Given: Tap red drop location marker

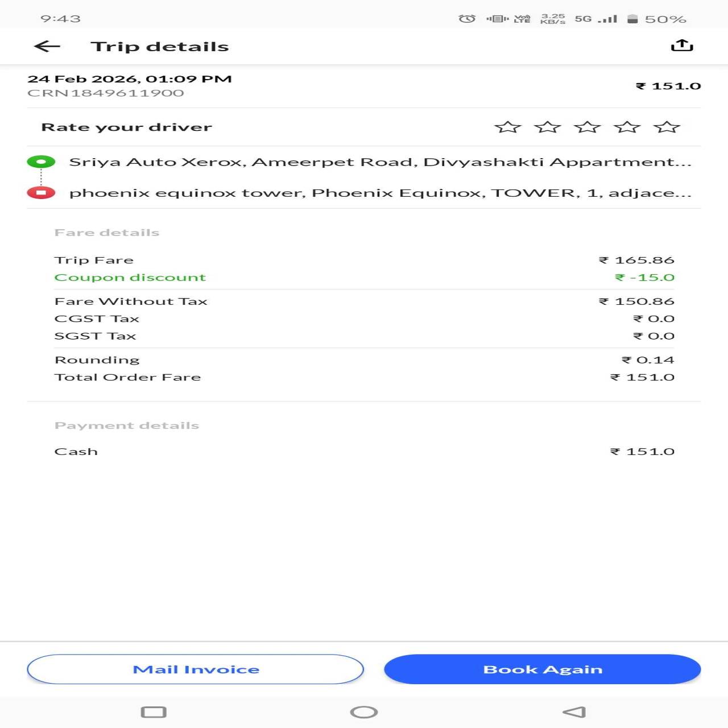Looking at the screenshot, I should pos(41,193).
